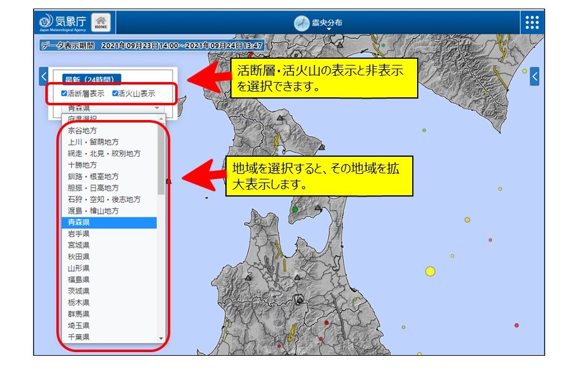Collapse the left panel with chevron arrow
The height and width of the screenshot is (368, 588).
click(x=43, y=77)
